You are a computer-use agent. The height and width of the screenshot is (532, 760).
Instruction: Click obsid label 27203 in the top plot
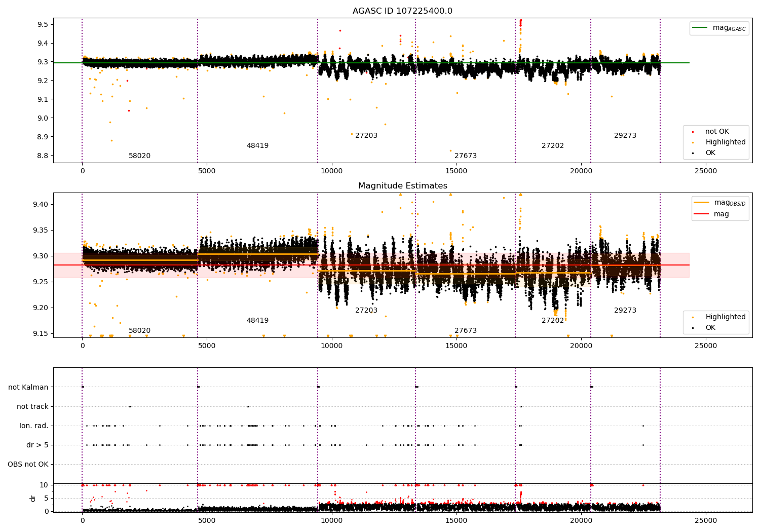pos(366,136)
